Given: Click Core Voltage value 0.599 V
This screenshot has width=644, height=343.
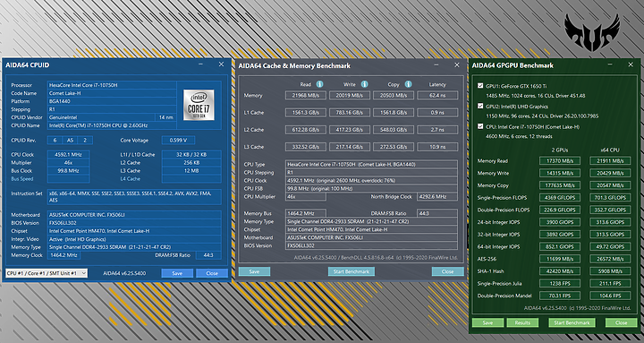Looking at the screenshot, I should pos(178,141).
